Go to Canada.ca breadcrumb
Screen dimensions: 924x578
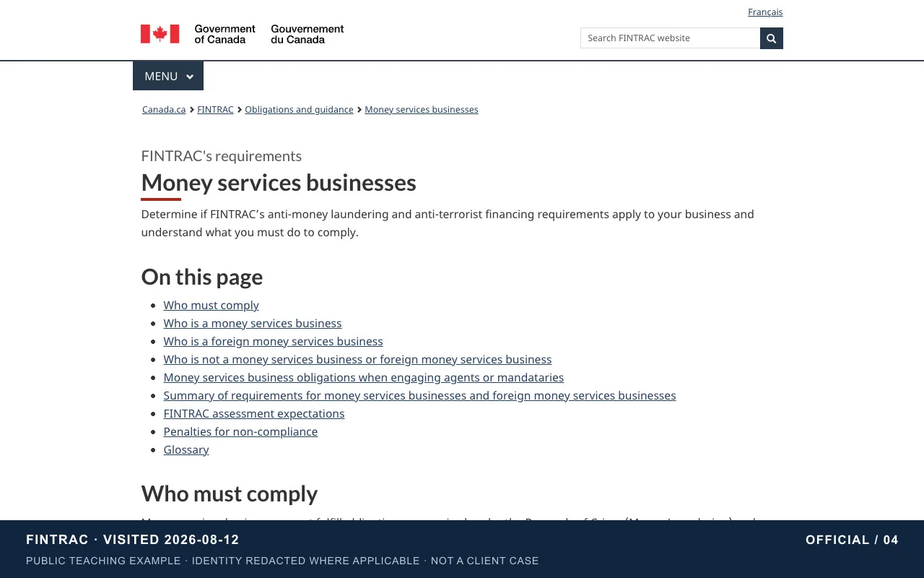[164, 110]
